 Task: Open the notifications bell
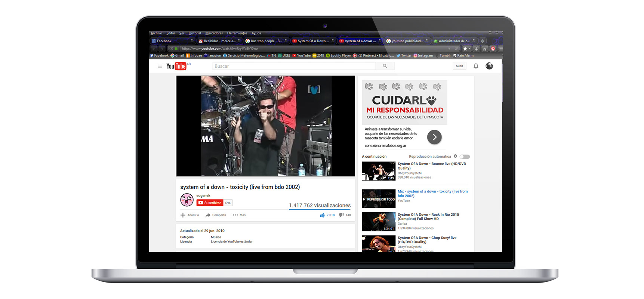point(476,66)
